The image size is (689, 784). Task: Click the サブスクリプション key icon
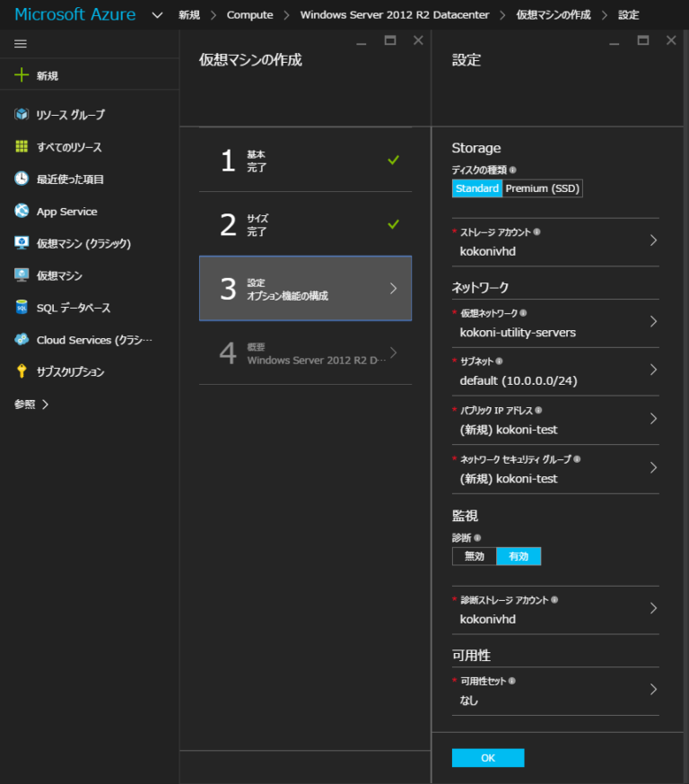click(x=22, y=371)
